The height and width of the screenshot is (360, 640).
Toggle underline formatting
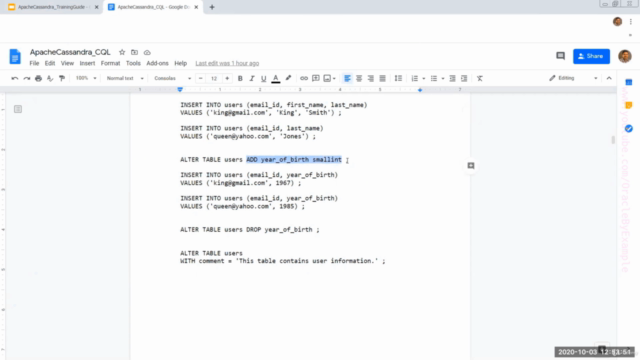pos(264,78)
